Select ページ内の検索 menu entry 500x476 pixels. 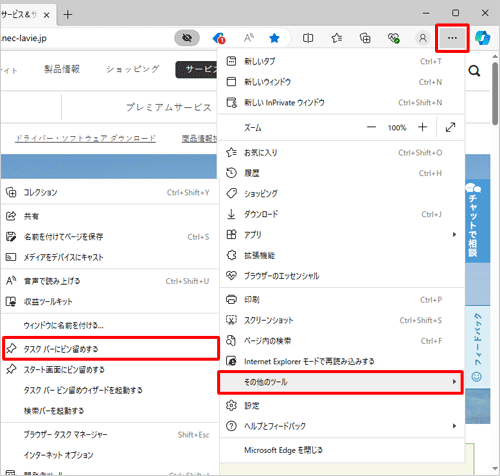pos(341,341)
